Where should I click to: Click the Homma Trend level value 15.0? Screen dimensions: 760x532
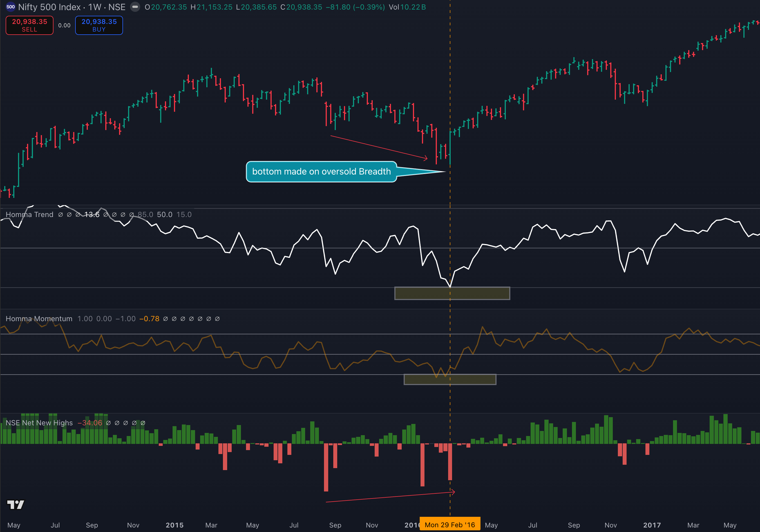[x=184, y=214]
